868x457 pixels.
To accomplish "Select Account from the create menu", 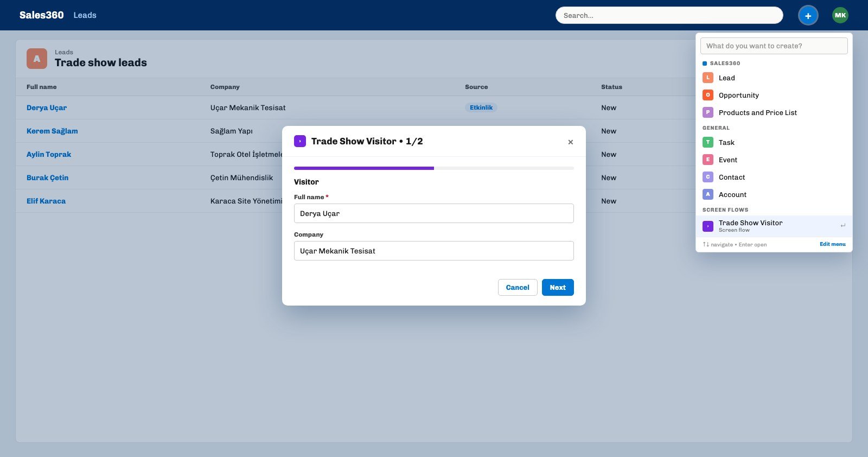I will 774,194.
